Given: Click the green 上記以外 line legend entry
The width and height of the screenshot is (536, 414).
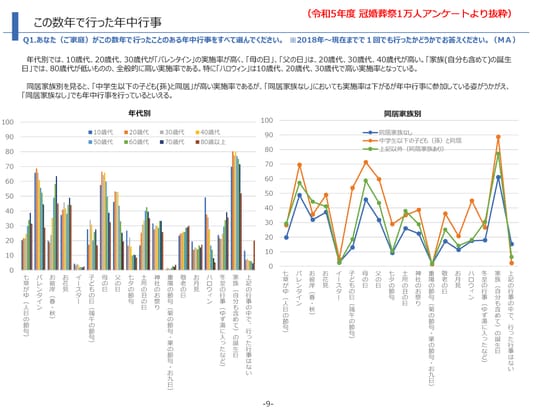Looking at the screenshot, I should (403, 149).
